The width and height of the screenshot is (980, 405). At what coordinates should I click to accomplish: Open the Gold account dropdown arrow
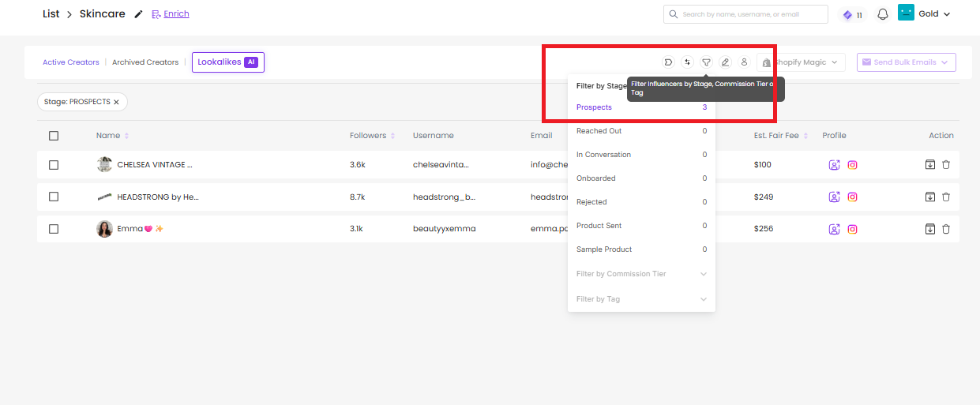pos(946,14)
